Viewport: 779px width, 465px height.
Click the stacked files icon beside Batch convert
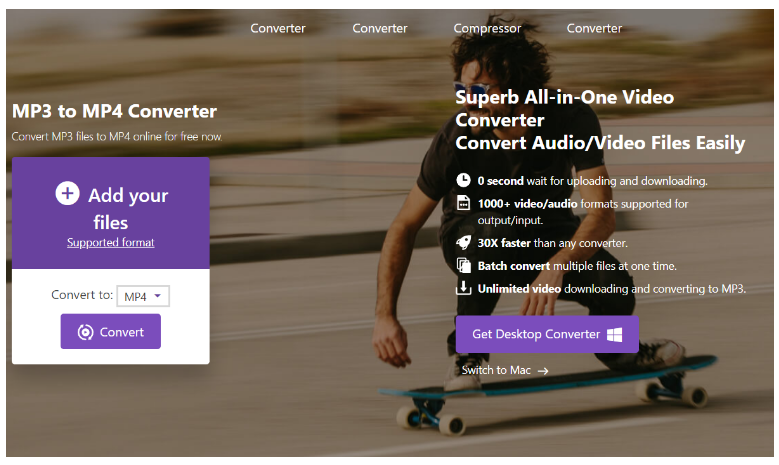click(x=464, y=266)
